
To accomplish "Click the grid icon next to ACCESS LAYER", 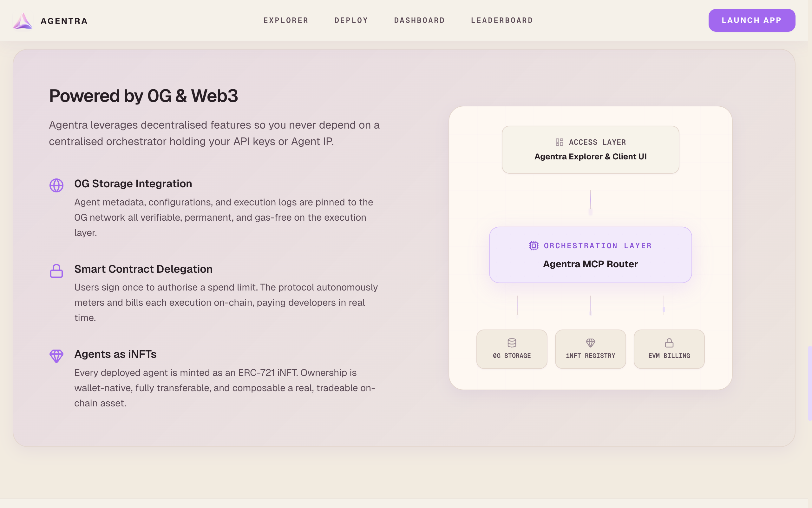I will tap(559, 142).
